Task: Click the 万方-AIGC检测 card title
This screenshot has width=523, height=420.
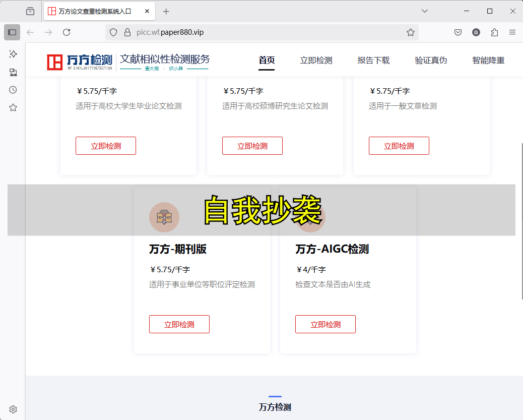Action: tap(332, 249)
